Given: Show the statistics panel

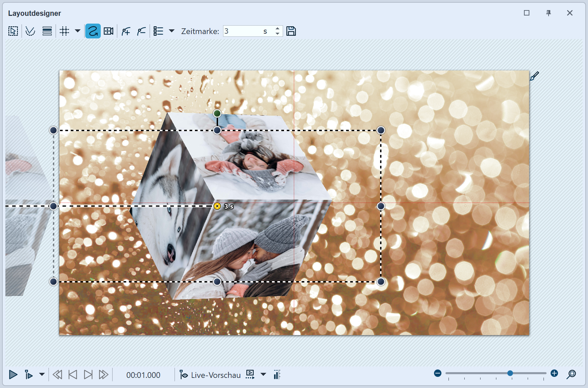Looking at the screenshot, I should [277, 375].
